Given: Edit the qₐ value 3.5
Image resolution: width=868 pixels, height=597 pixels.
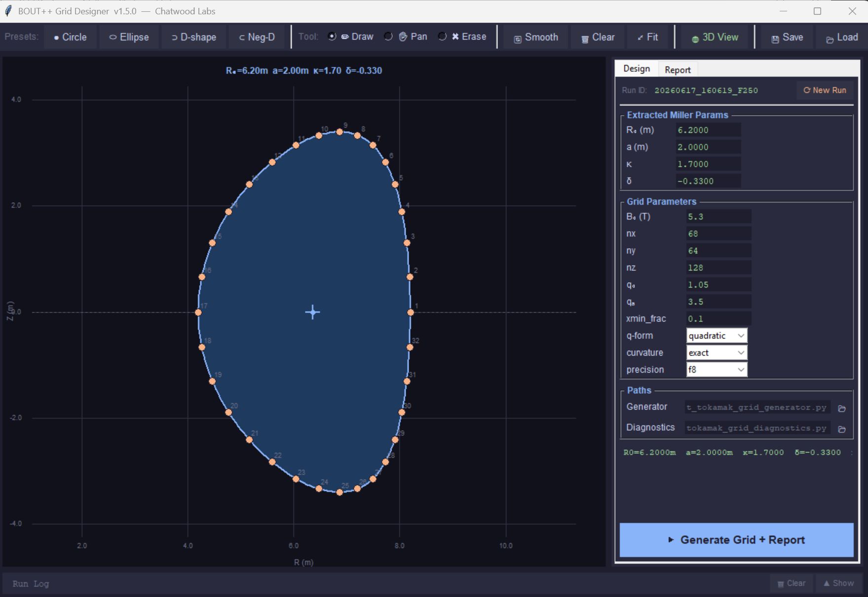Looking at the screenshot, I should coord(718,301).
